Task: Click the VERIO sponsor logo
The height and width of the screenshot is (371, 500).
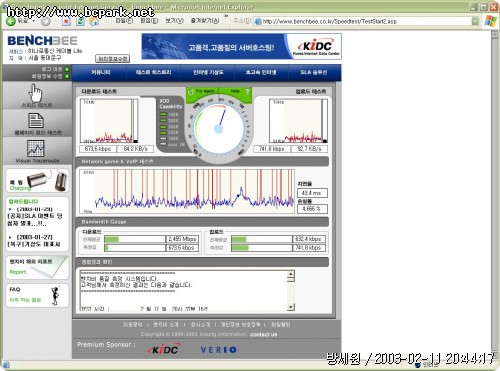Action: [219, 350]
